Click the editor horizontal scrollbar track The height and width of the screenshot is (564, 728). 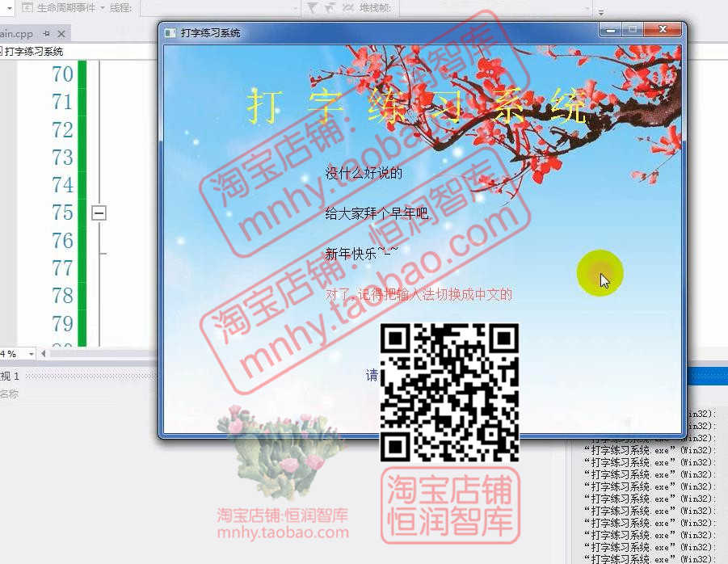pyautogui.click(x=103, y=354)
